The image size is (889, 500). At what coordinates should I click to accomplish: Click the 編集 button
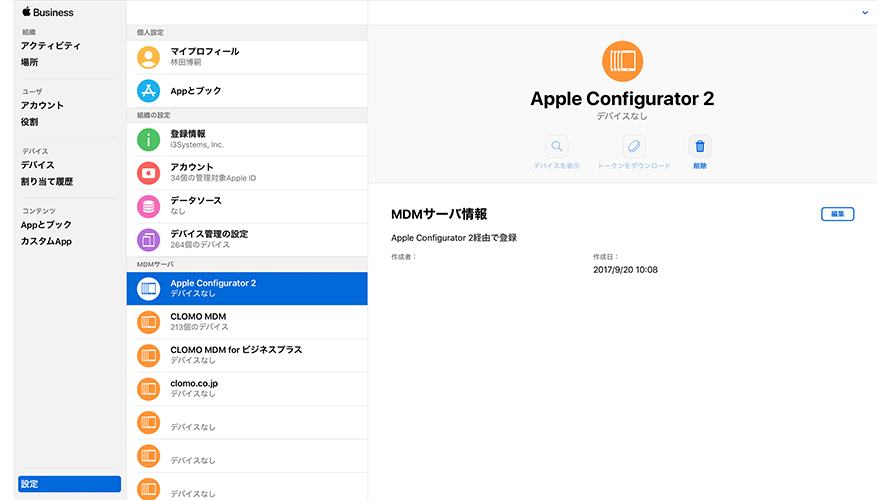point(837,214)
